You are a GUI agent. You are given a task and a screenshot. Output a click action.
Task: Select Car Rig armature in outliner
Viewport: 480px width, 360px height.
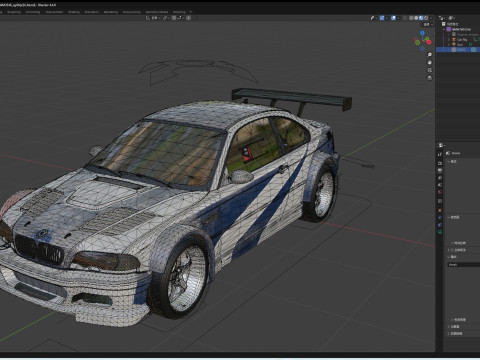click(462, 39)
